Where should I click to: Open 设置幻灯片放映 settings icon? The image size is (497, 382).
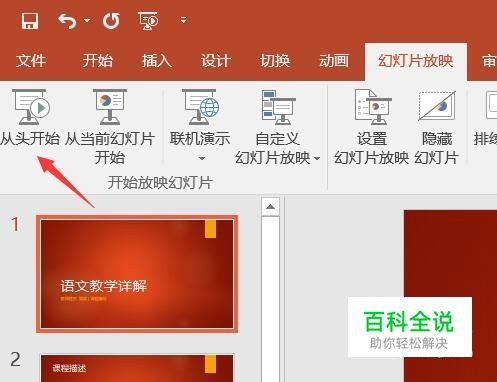[373, 107]
